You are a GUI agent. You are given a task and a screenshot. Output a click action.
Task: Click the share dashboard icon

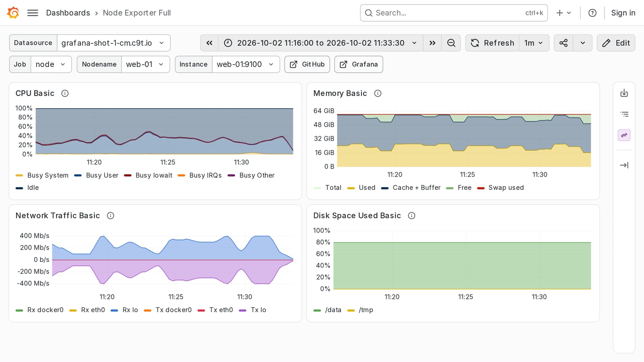pos(563,43)
